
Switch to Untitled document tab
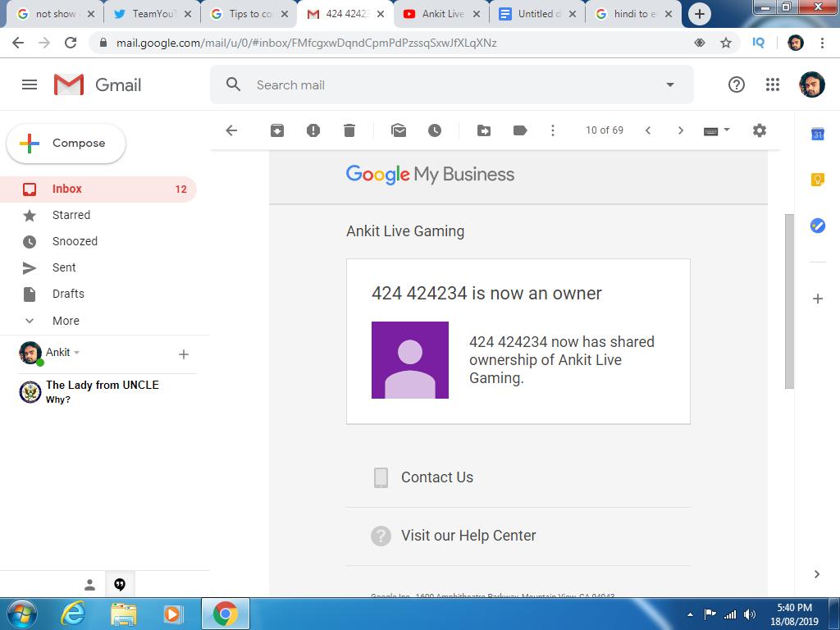click(x=538, y=14)
